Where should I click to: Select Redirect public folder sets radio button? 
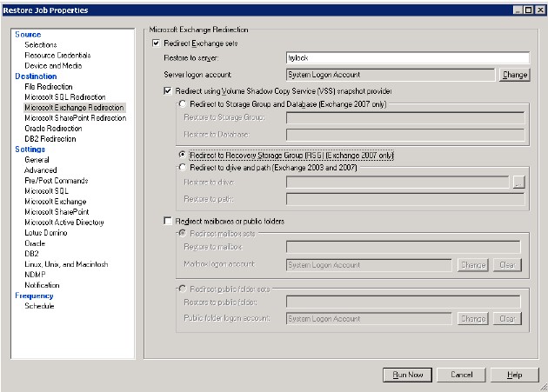click(183, 289)
